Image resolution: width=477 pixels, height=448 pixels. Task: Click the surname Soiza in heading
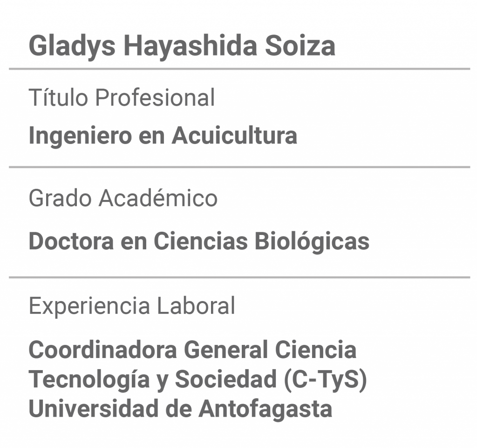pos(300,46)
